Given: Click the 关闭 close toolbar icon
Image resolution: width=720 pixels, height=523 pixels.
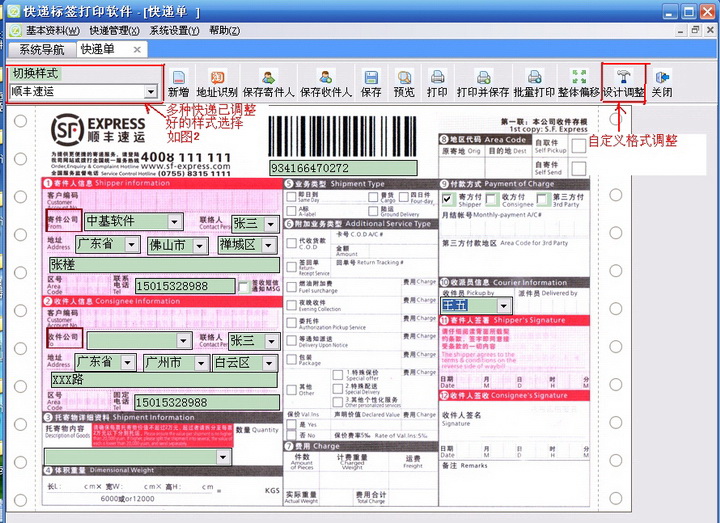Looking at the screenshot, I should 662,84.
